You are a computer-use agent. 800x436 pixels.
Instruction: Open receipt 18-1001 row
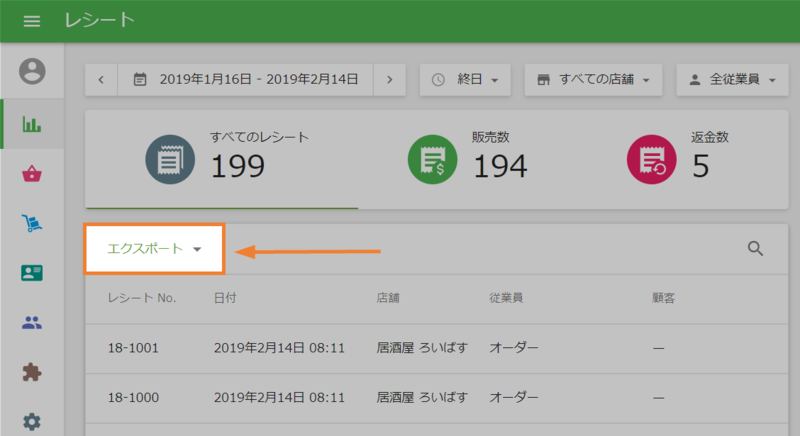point(437,348)
